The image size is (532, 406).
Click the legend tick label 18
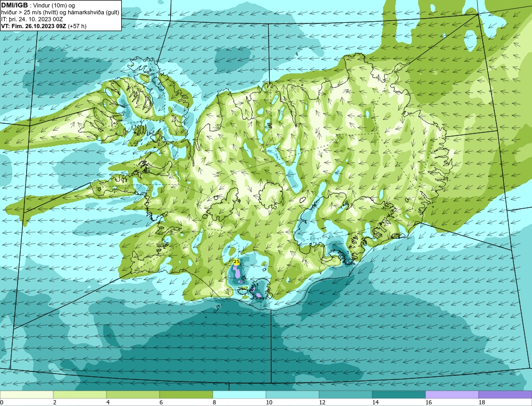(482, 403)
